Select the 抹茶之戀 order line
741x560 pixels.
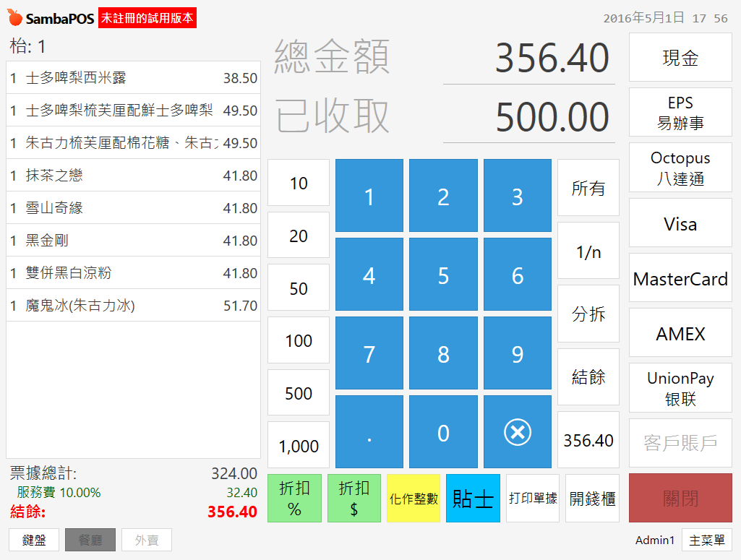coord(133,176)
